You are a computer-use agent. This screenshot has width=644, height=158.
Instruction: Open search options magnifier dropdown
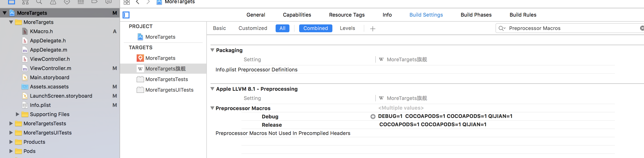point(502,29)
